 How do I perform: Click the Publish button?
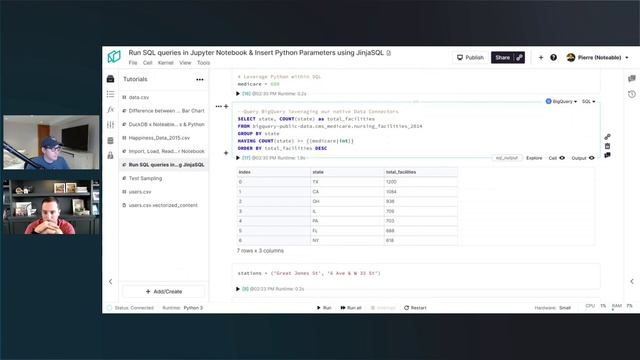[x=470, y=58]
